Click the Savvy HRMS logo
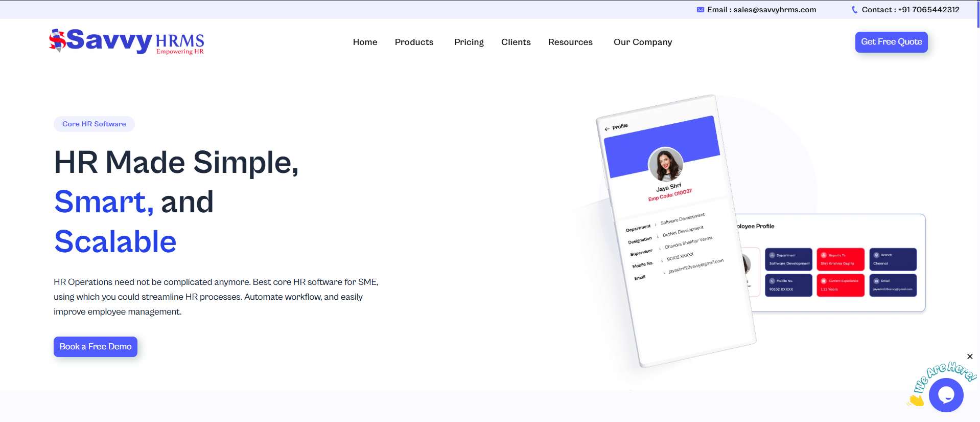The height and width of the screenshot is (422, 980). pyautogui.click(x=126, y=41)
